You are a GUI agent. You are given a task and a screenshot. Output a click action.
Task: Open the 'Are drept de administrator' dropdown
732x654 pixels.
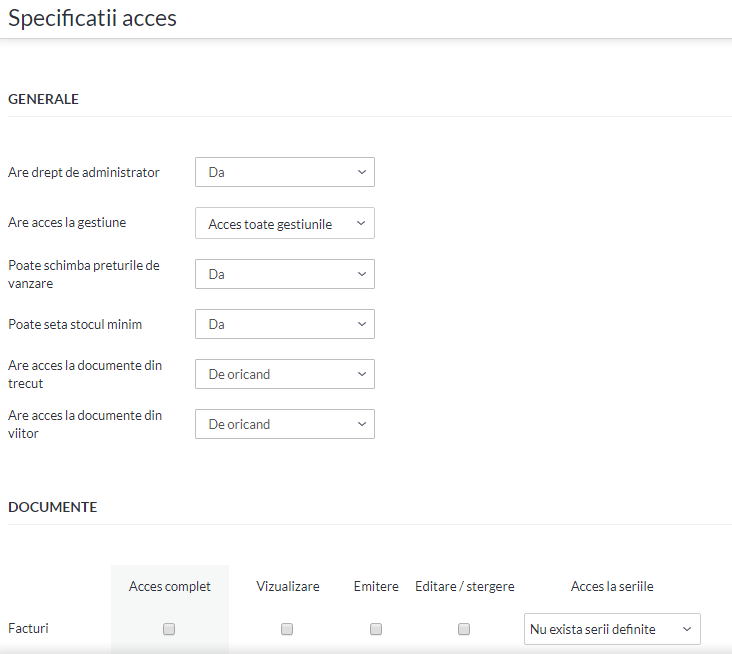pyautogui.click(x=285, y=172)
